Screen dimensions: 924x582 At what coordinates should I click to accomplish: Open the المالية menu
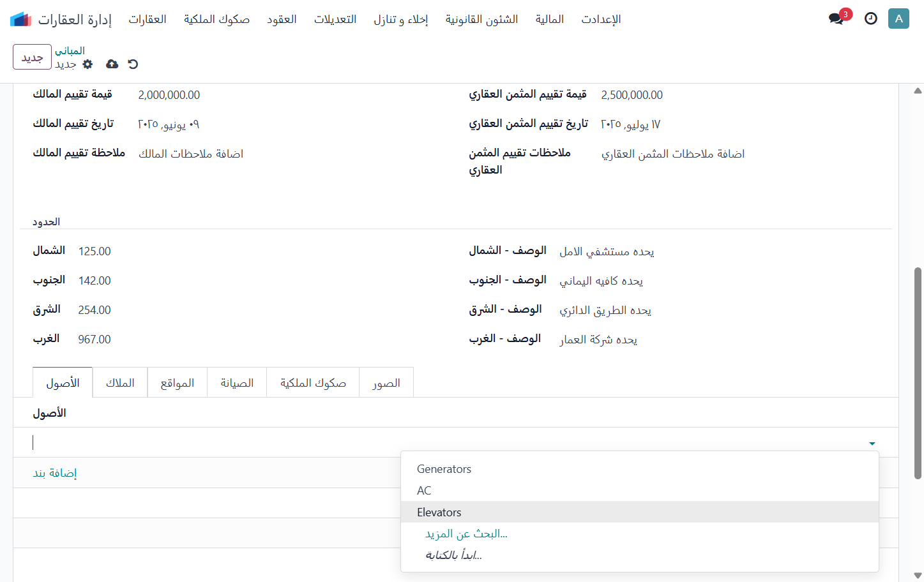(x=550, y=19)
